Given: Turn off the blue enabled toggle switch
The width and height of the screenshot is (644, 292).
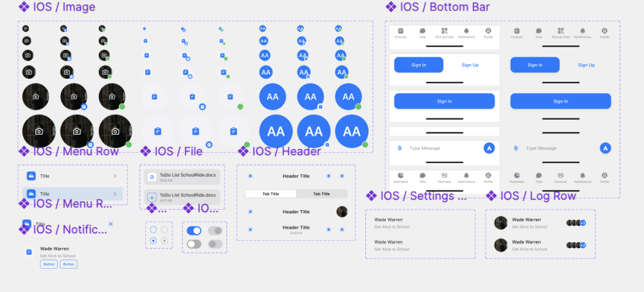Looking at the screenshot, I should click(194, 231).
